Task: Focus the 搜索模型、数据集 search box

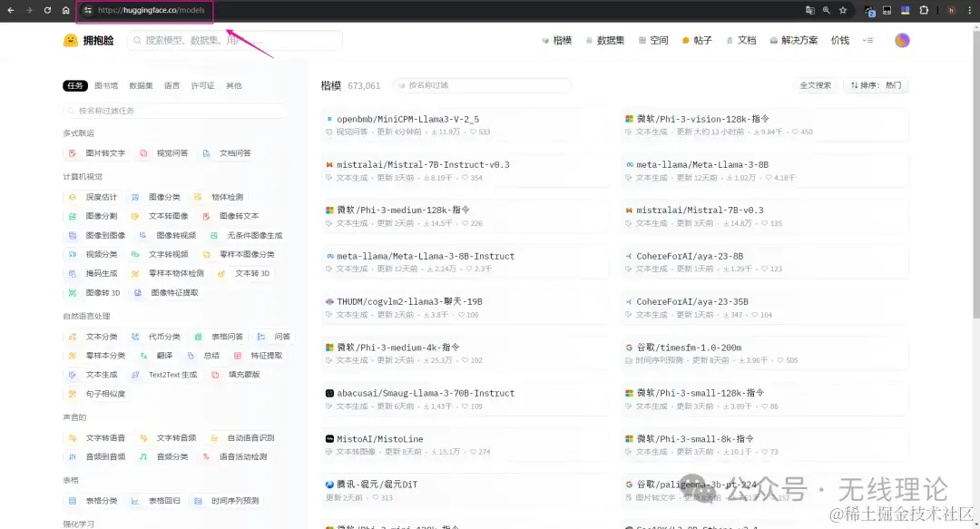Action: (235, 41)
